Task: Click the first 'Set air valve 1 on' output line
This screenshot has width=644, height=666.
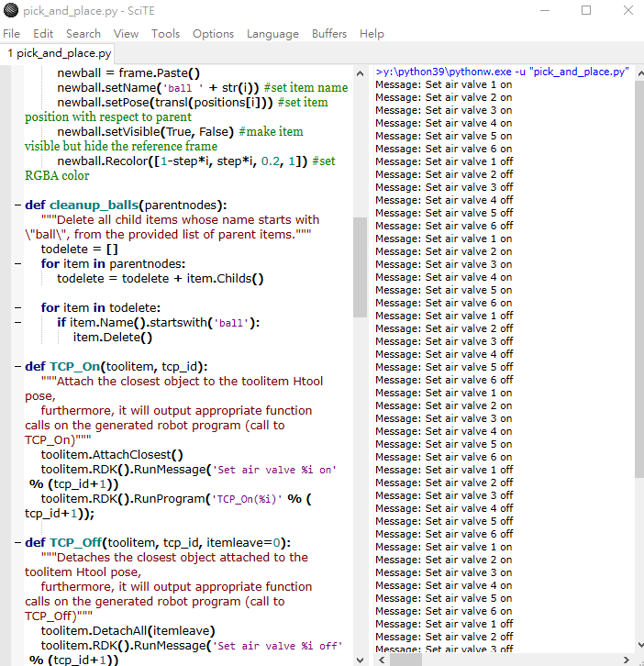Action: [x=444, y=84]
